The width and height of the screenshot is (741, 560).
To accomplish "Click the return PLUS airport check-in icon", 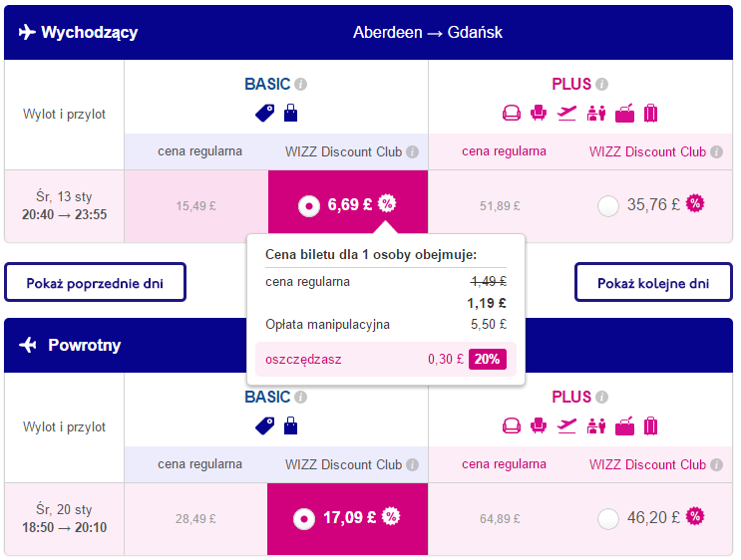I will click(x=596, y=426).
